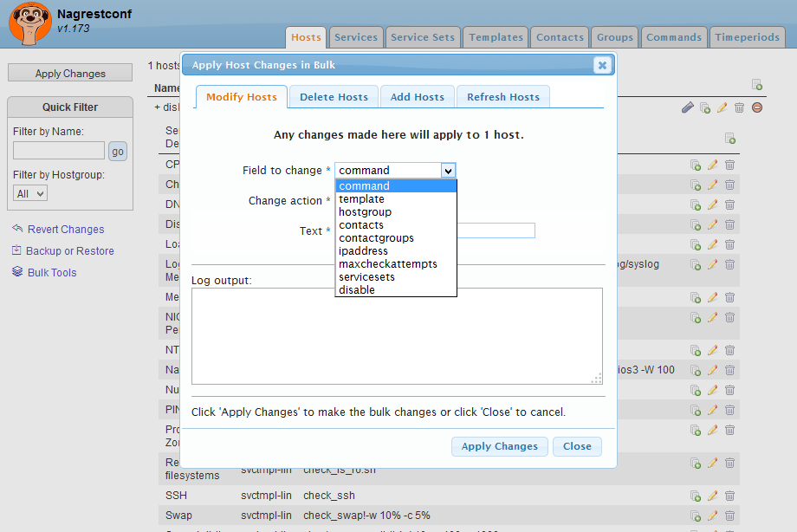Select "template" from the field list
797x532 pixels.
point(395,199)
